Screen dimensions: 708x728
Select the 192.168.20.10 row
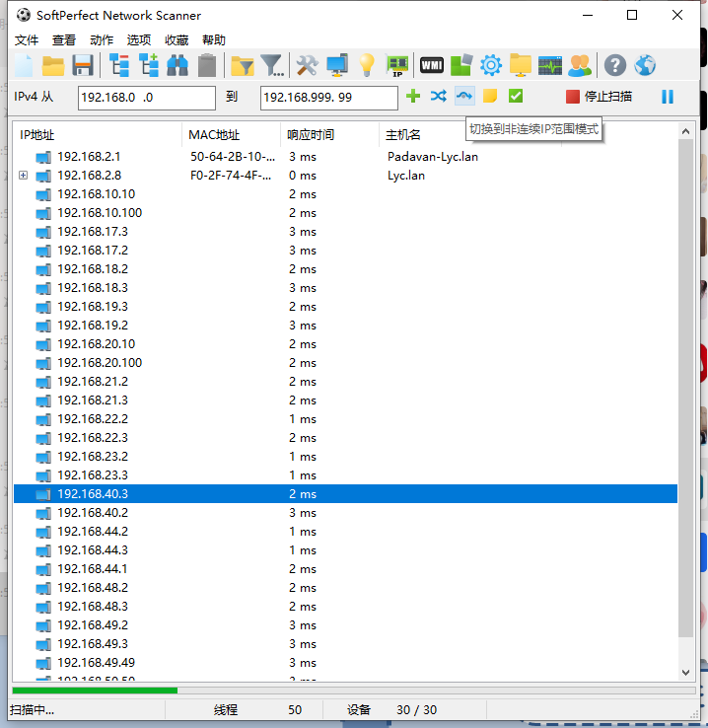[345, 344]
